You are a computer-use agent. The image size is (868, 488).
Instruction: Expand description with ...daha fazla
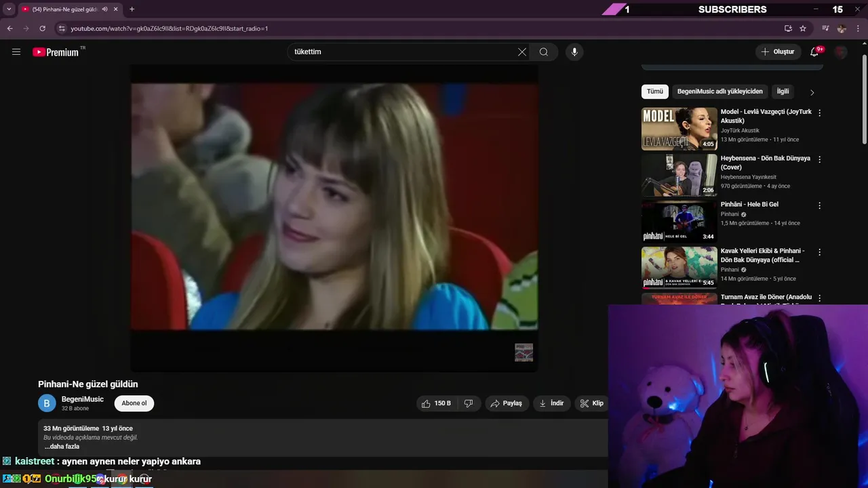pos(62,447)
